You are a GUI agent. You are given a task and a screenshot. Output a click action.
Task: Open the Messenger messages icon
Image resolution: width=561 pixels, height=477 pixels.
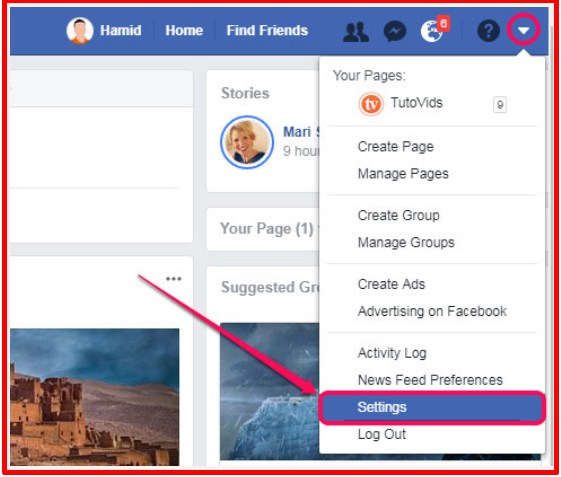pos(395,31)
